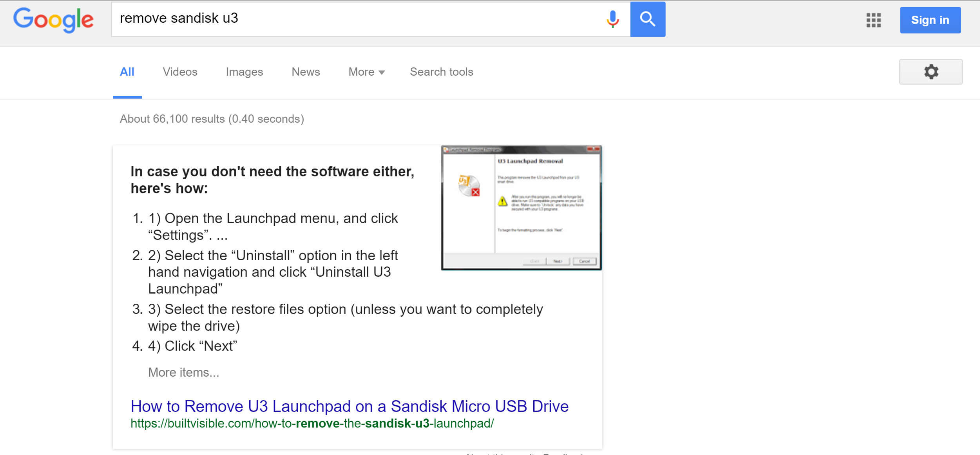
Task: Click step 2 'Uninstall U3 Launchpad' instruction
Action: point(273,272)
